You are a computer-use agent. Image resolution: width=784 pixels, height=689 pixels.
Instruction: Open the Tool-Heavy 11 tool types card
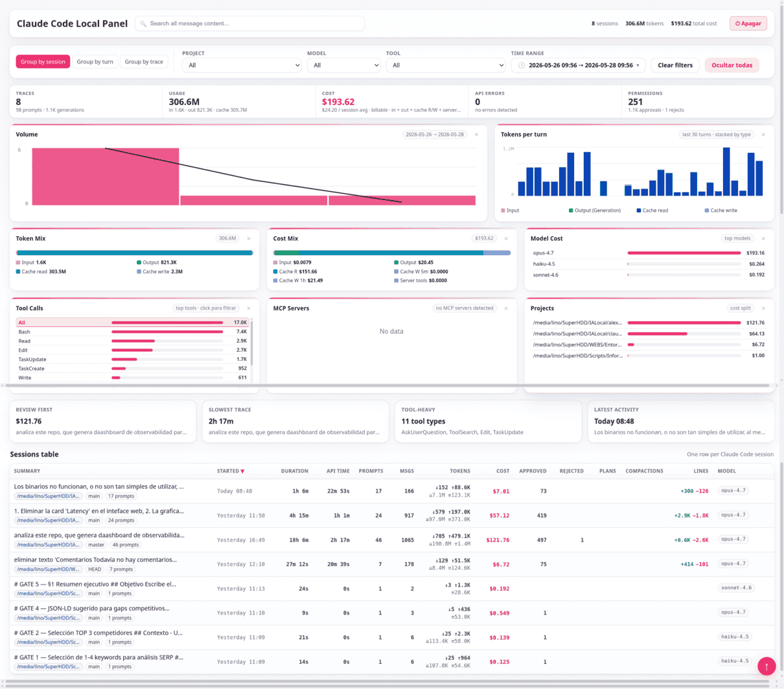[489, 421]
